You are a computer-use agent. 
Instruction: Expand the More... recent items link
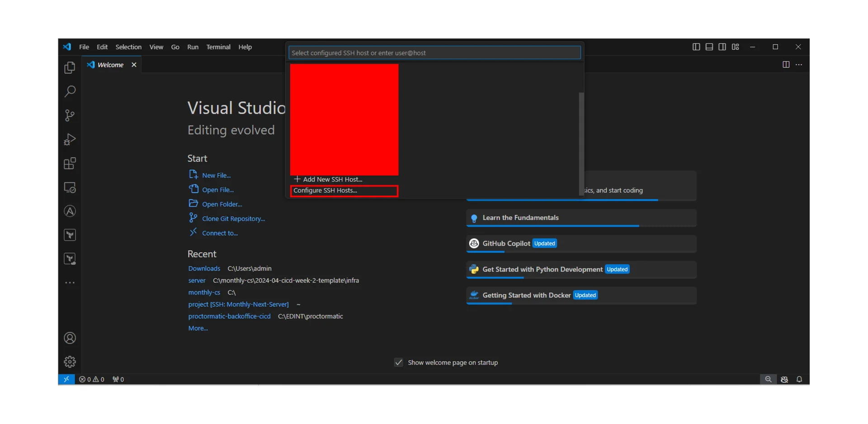coord(198,328)
